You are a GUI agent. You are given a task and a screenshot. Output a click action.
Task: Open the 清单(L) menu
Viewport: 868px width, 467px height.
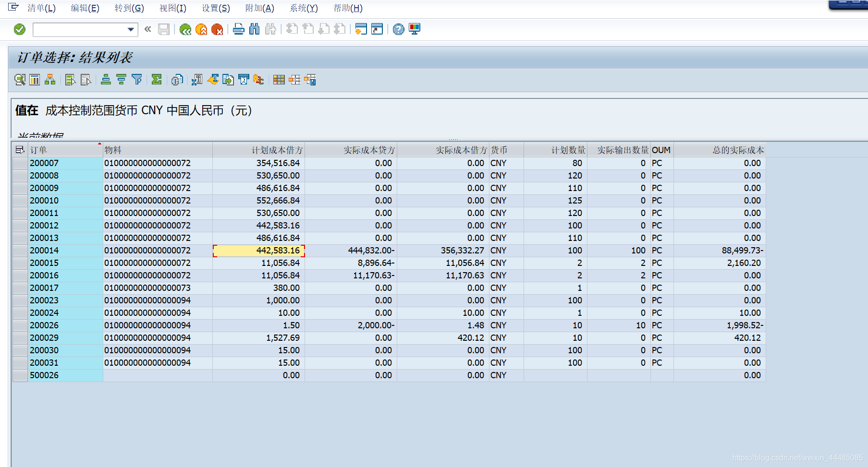[x=41, y=8]
